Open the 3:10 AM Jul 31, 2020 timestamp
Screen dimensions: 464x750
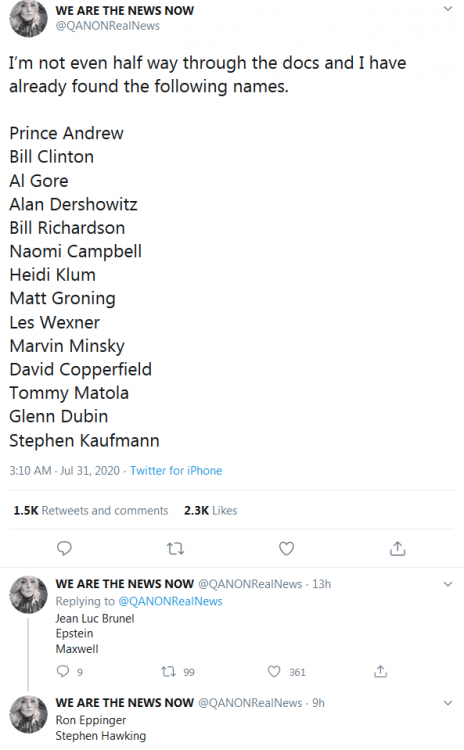coord(65,471)
